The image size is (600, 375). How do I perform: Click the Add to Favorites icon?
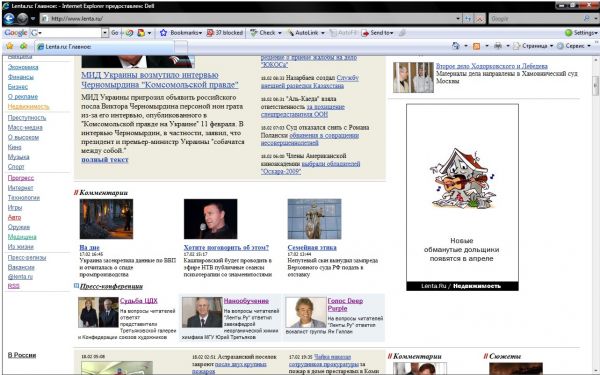(23, 46)
